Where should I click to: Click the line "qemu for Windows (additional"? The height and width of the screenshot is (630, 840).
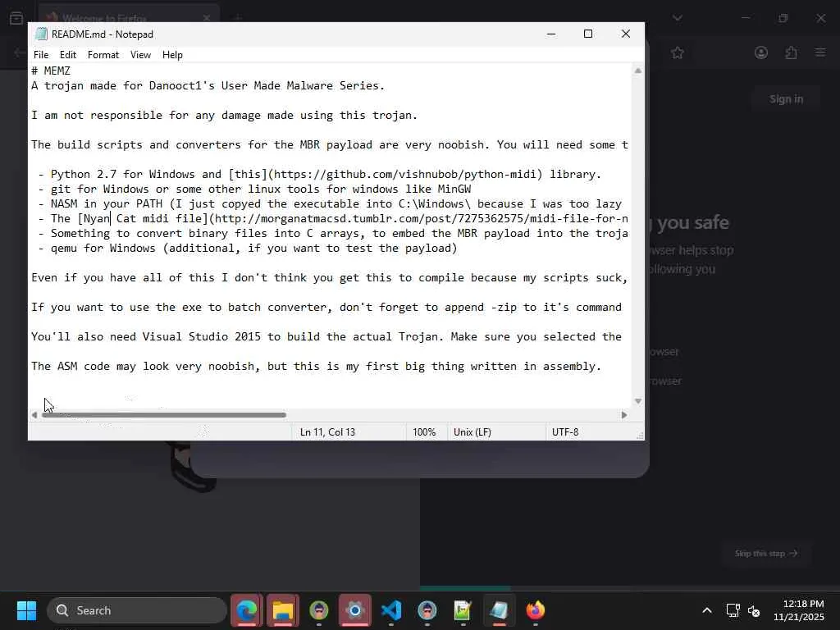click(x=248, y=248)
